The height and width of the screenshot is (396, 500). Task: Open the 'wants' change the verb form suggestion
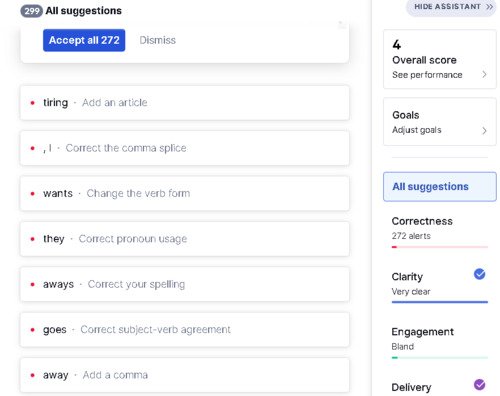(185, 193)
